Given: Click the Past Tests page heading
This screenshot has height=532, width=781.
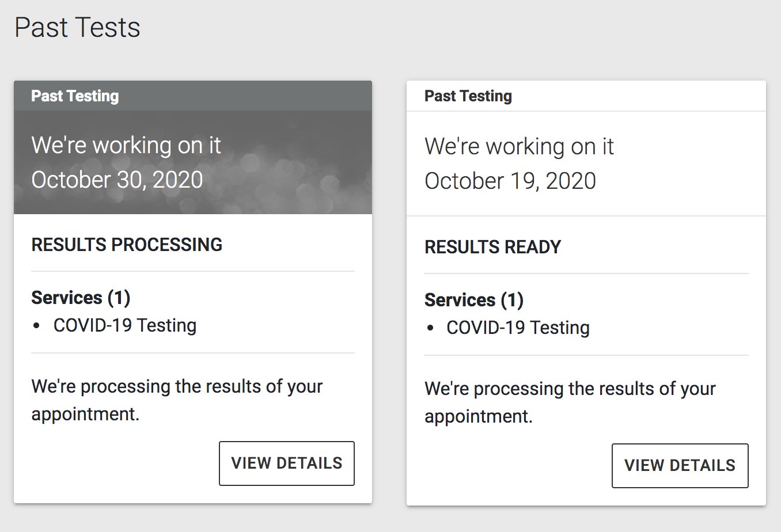Looking at the screenshot, I should (77, 28).
